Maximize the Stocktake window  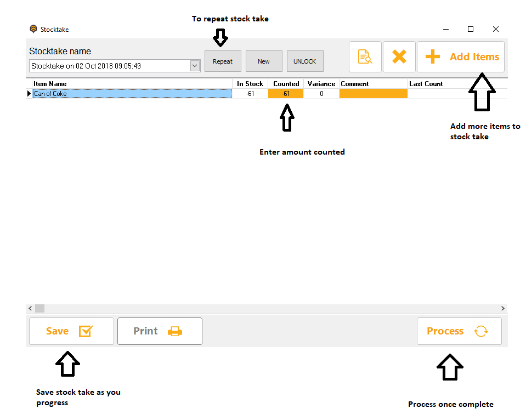pos(470,29)
